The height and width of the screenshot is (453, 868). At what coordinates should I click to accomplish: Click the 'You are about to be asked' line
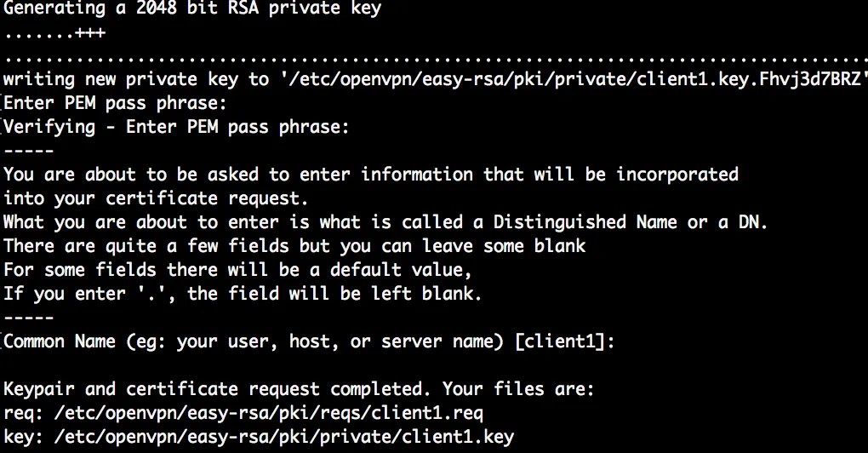click(x=371, y=175)
